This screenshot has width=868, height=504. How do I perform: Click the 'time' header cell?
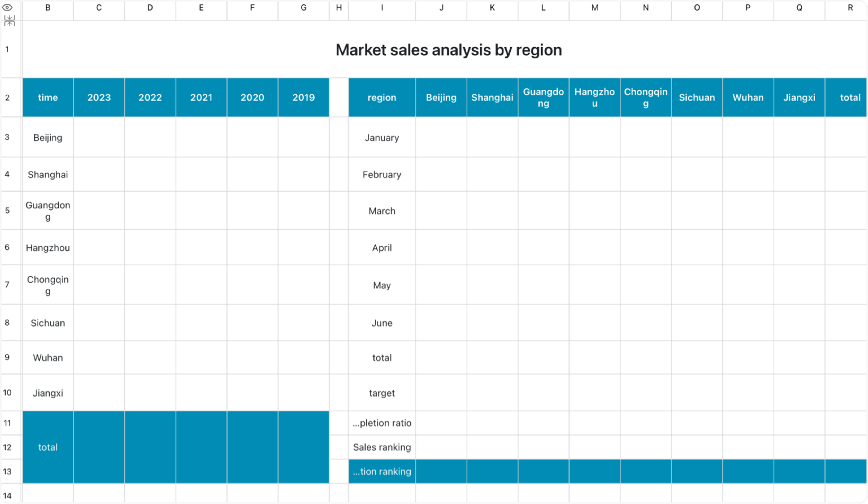tap(48, 97)
